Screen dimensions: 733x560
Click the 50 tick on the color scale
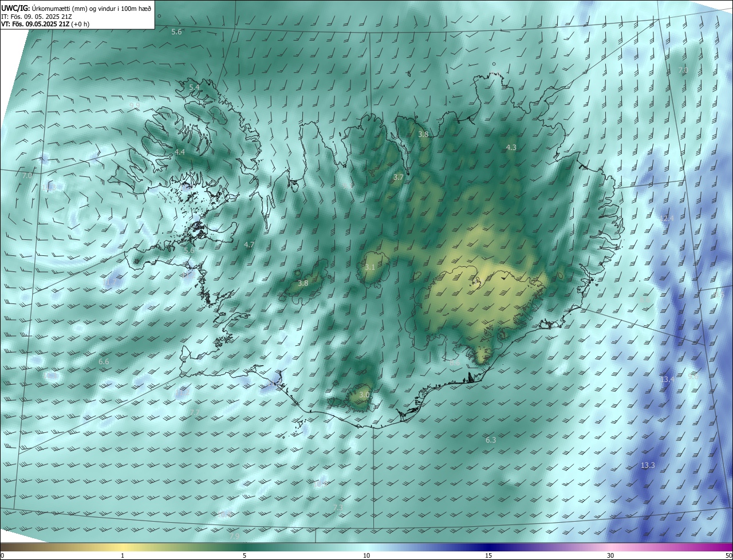(728, 555)
